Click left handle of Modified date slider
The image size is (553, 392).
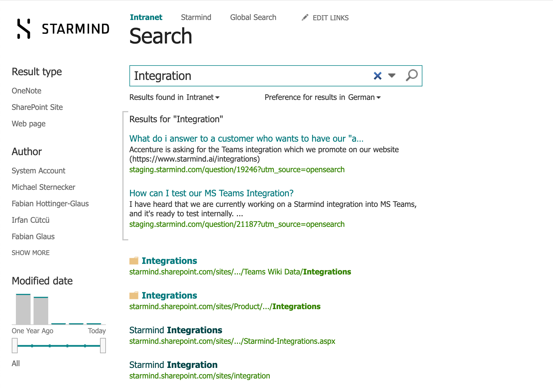point(15,346)
